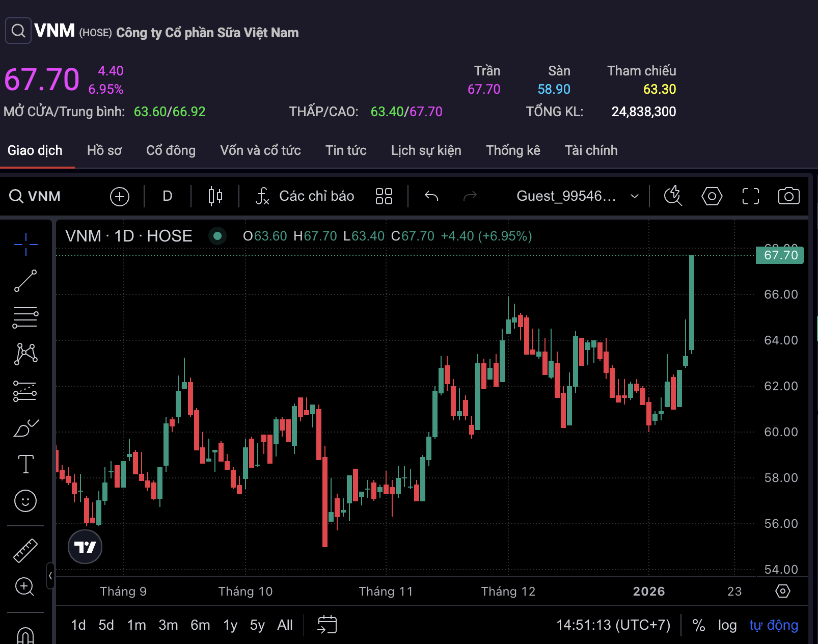Collapse the drawing toolbar side panel

pyautogui.click(x=50, y=576)
